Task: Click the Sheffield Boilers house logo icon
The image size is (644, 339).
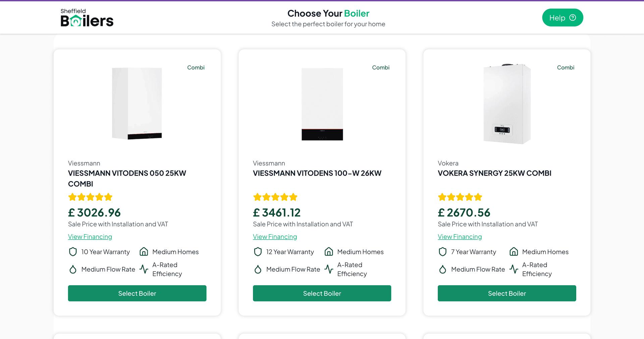Action: pos(76,20)
